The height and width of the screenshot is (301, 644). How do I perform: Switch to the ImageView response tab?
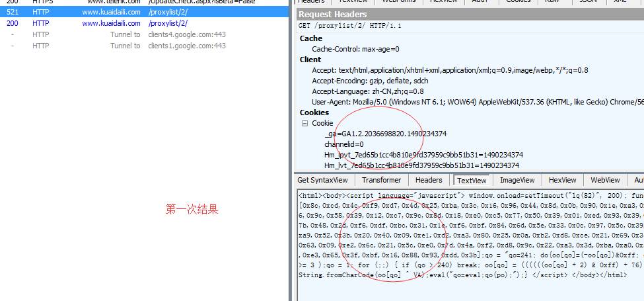pyautogui.click(x=517, y=180)
